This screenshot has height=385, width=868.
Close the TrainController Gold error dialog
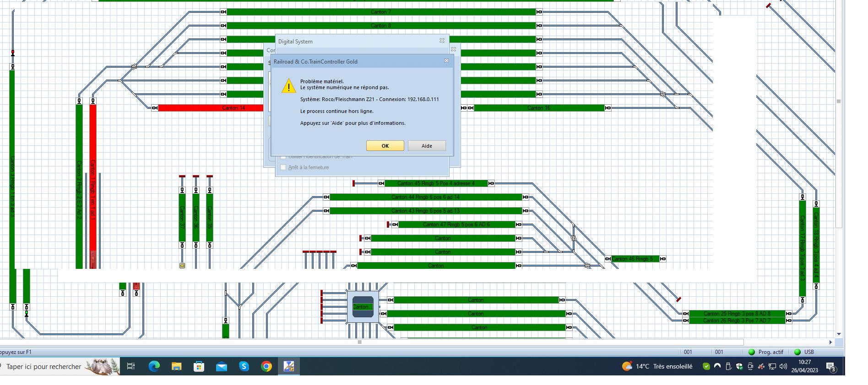[x=447, y=61]
